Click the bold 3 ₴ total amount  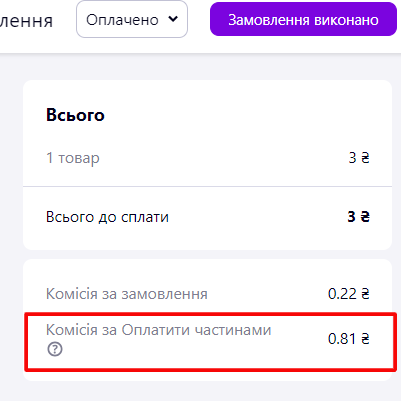click(x=358, y=217)
